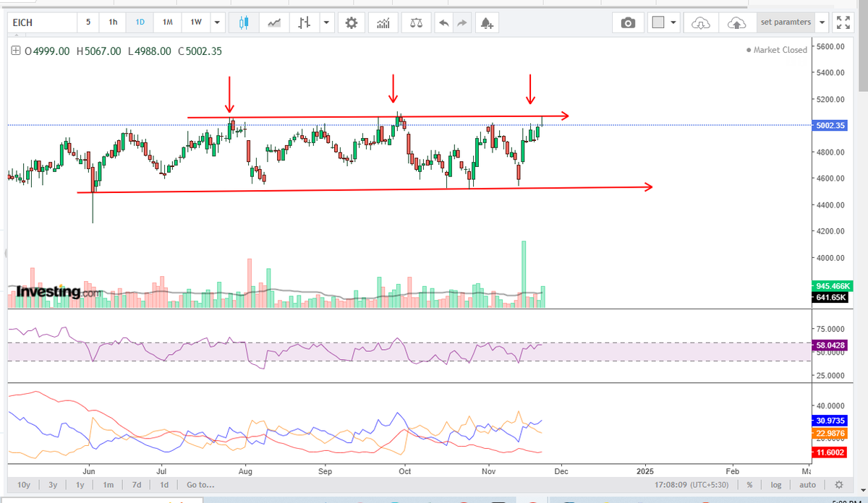This screenshot has height=503, width=868.
Task: Redo last chart action
Action: [x=463, y=22]
